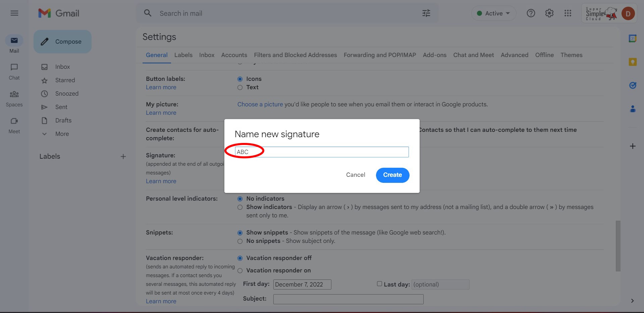
Task: Click the settings page vertical scrollbar
Action: pos(618,246)
